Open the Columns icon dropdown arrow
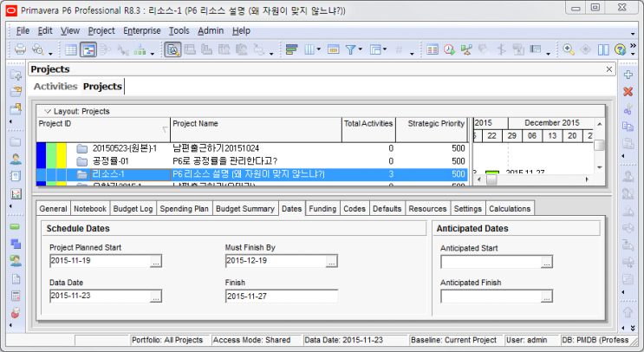Viewport: 644px width, 352px height. [x=319, y=49]
